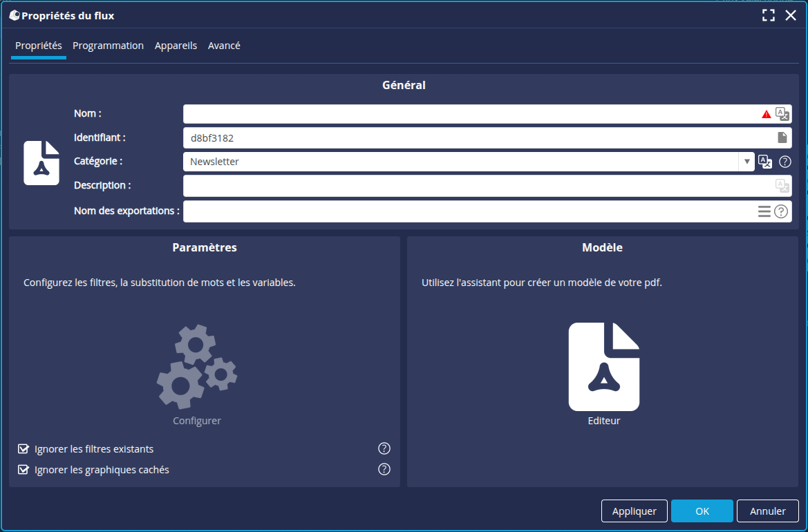Toggle Ignorer les graphiques cachés checkbox

(x=24, y=470)
